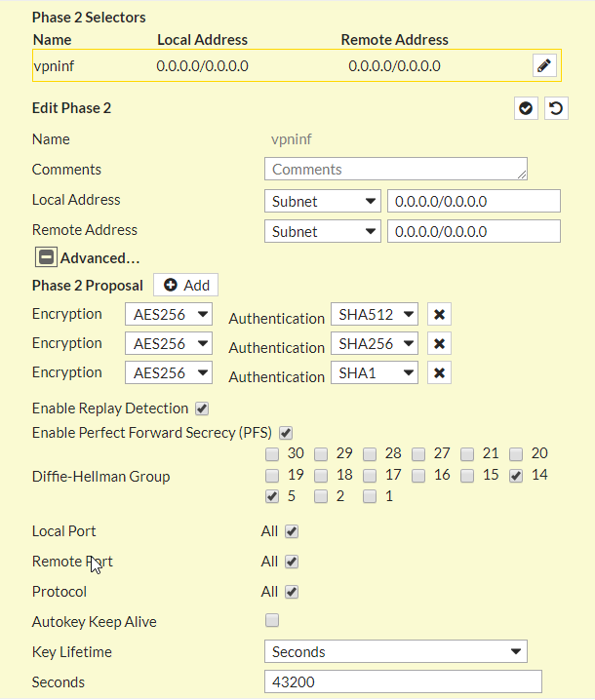This screenshot has width=595, height=700.
Task: Collapse the Advanced section minus icon
Action: click(46, 257)
